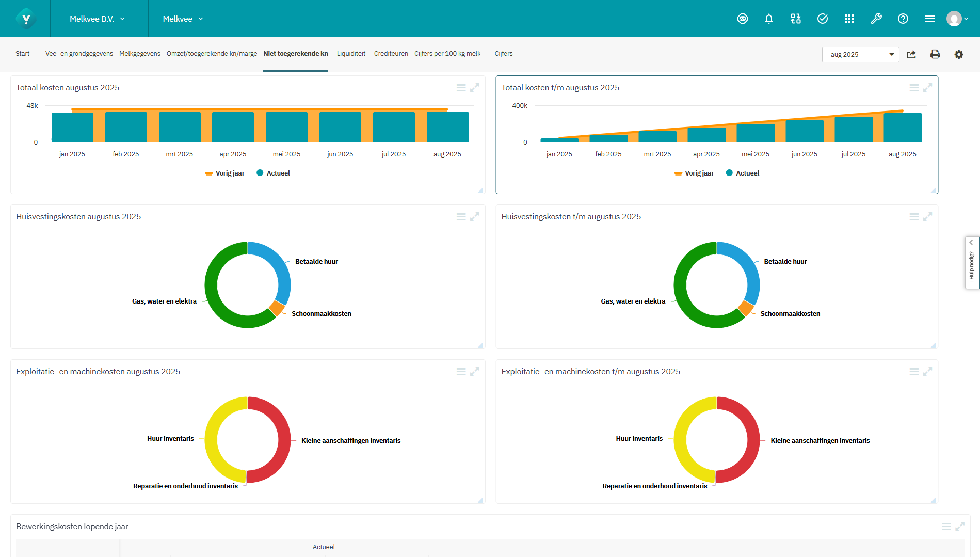
Task: Open the aug 2025 period dropdown
Action: pos(860,55)
